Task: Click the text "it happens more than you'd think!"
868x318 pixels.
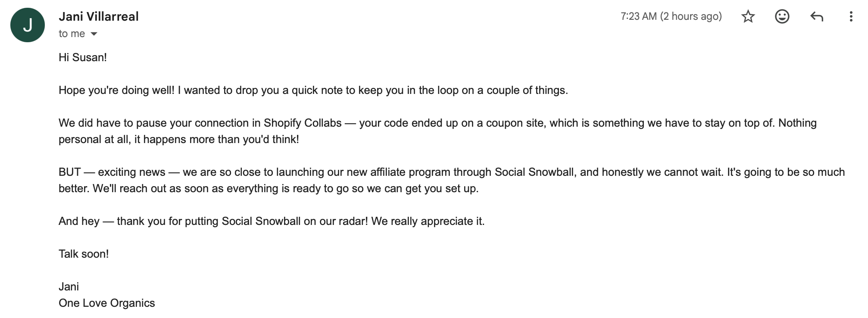Action: pos(216,139)
